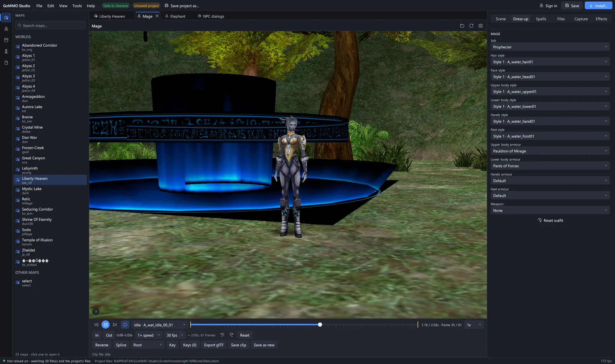Open the 1x playback rate dropdown

coord(474,325)
